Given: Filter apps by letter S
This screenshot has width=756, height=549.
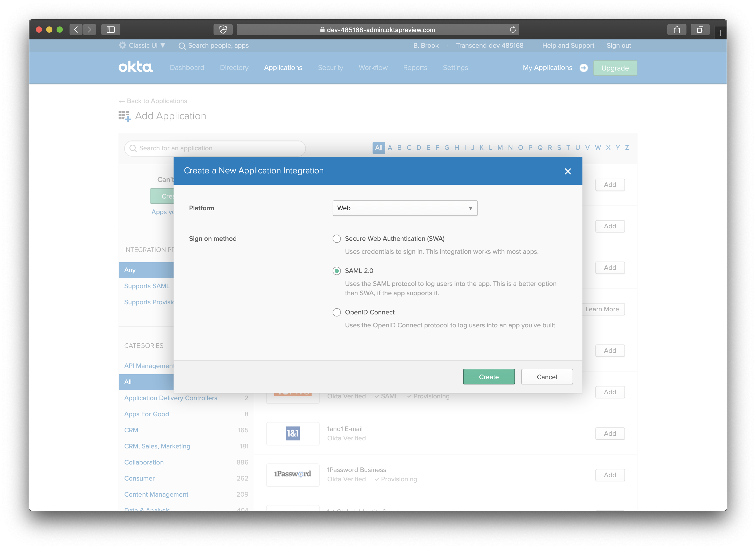Looking at the screenshot, I should click(559, 147).
